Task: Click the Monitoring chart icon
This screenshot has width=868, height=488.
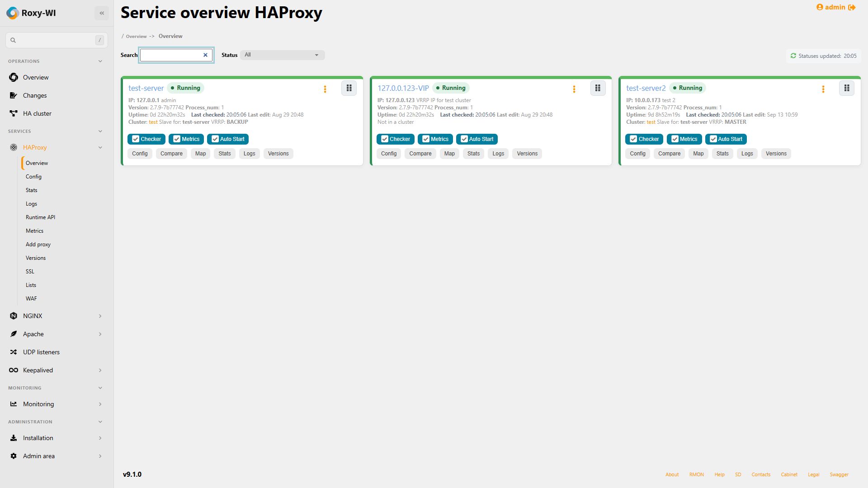Action: click(x=14, y=404)
